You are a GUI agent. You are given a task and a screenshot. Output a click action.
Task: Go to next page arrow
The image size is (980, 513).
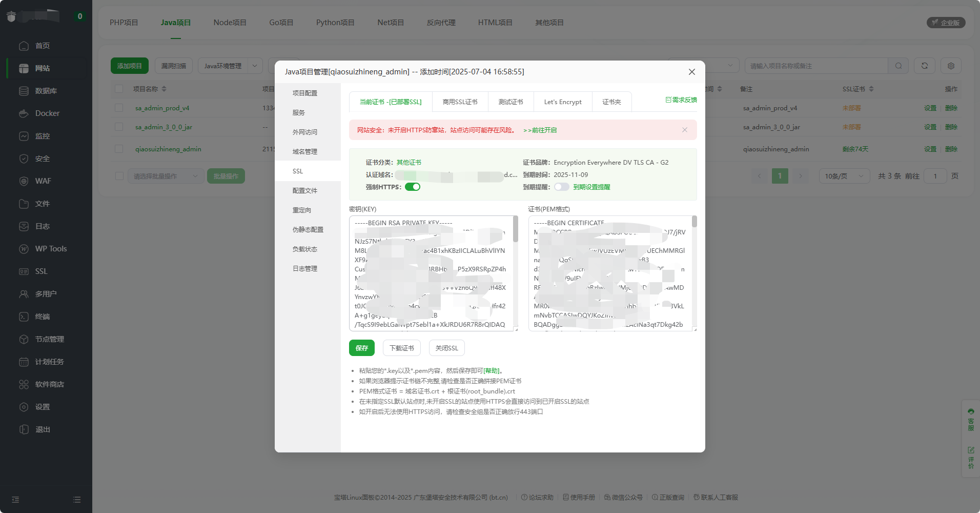(x=800, y=176)
